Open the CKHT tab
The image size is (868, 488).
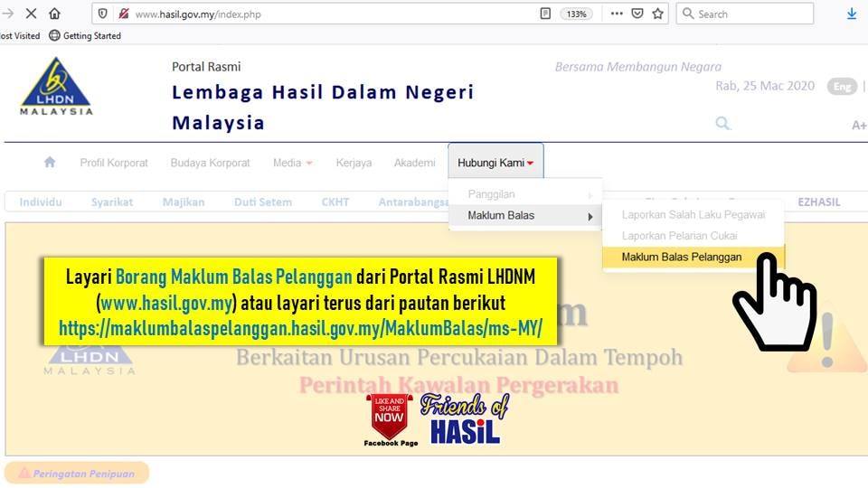[x=335, y=202]
